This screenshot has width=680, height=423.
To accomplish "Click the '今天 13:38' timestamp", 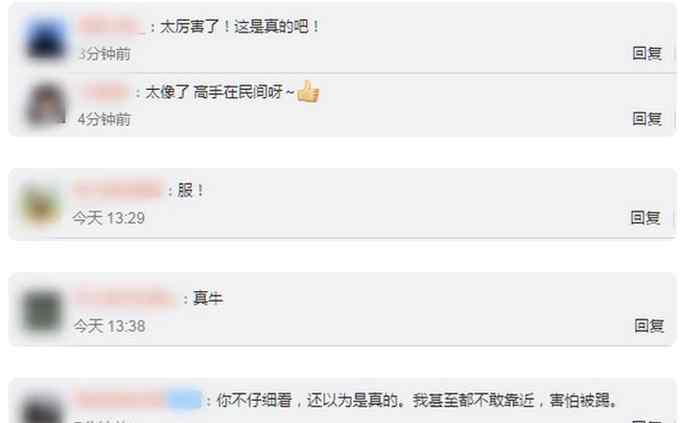I will coord(109,326).
